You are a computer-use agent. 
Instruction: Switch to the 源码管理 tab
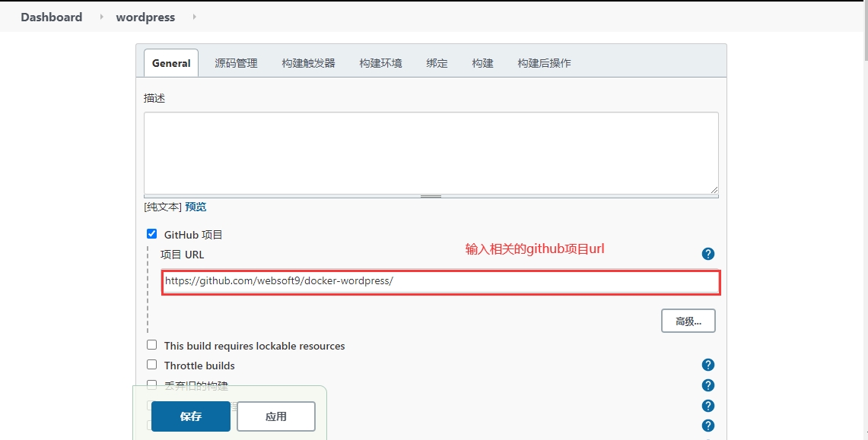(x=236, y=63)
